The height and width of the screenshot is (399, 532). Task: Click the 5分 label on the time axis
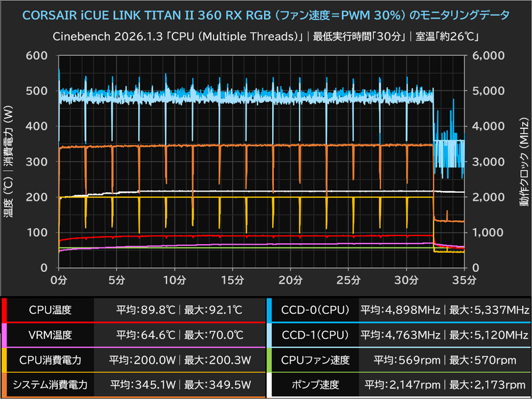tap(117, 280)
